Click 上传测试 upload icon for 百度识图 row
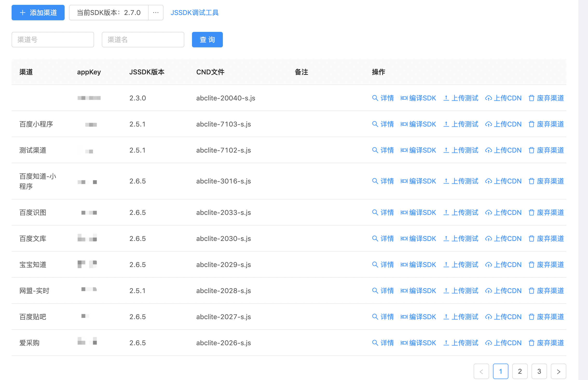The width and height of the screenshot is (588, 380). (446, 212)
